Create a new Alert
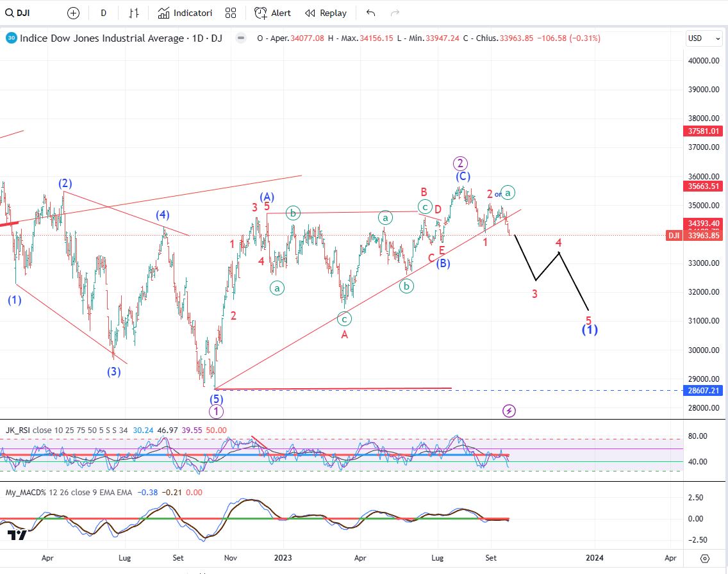The height and width of the screenshot is (574, 728). [x=272, y=13]
